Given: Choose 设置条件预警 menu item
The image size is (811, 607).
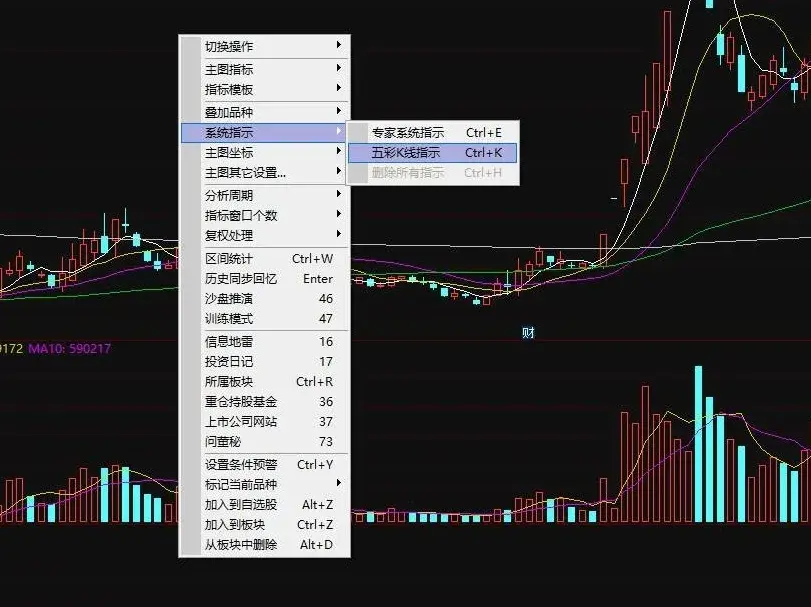Looking at the screenshot, I should (265, 464).
